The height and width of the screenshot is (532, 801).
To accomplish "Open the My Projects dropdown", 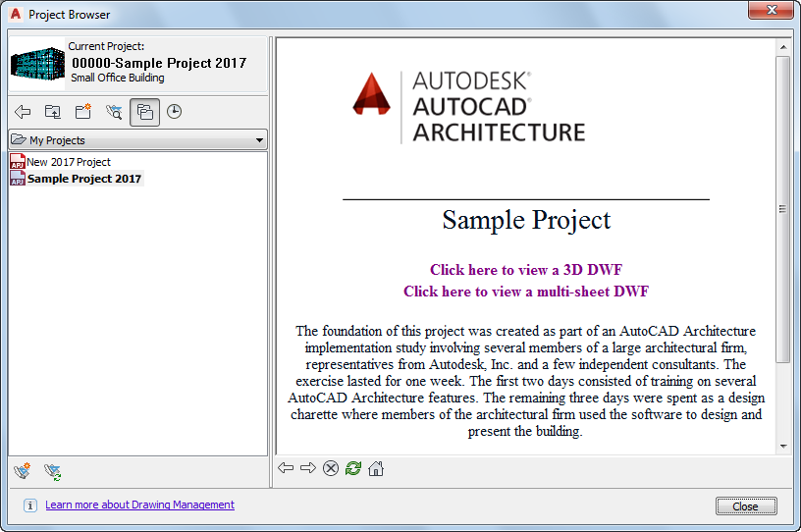I will 138,139.
